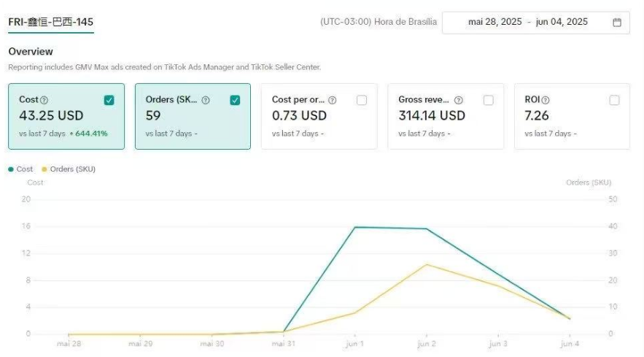This screenshot has width=644, height=357.
Task: Click the Gross revenue help icon
Action: (459, 100)
